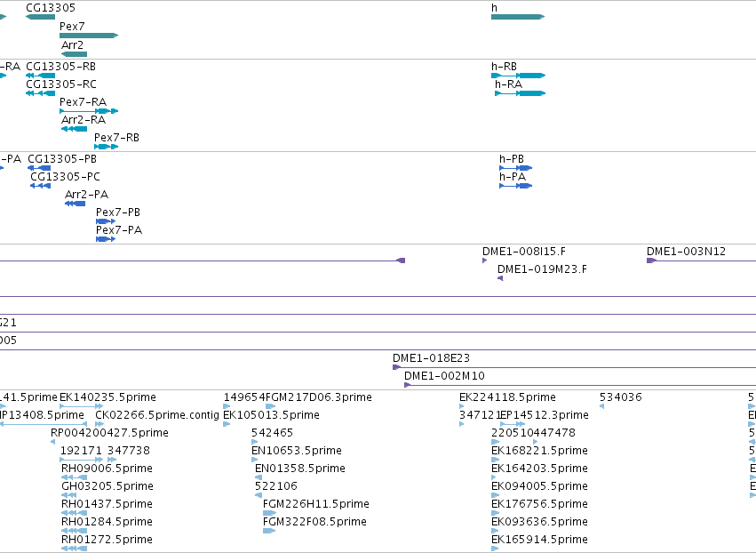Click EST RH01284.5prime
This screenshot has height=553, width=756.
coord(75,532)
